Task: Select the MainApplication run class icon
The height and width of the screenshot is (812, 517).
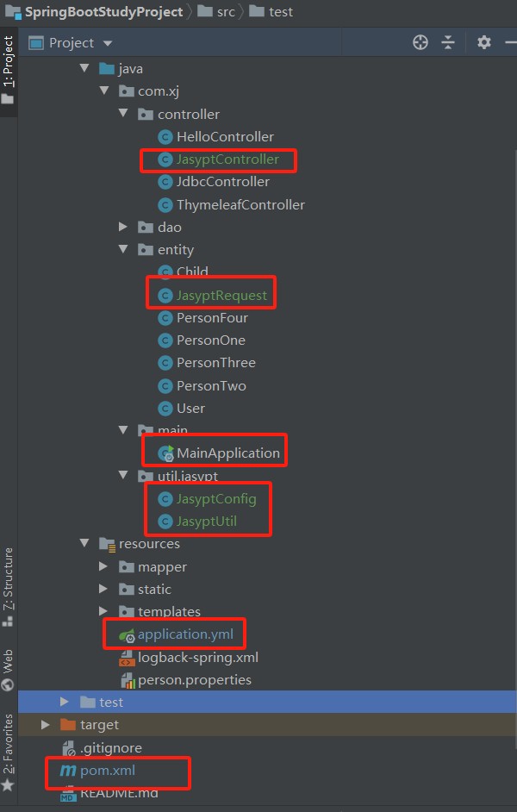Action: (x=165, y=453)
